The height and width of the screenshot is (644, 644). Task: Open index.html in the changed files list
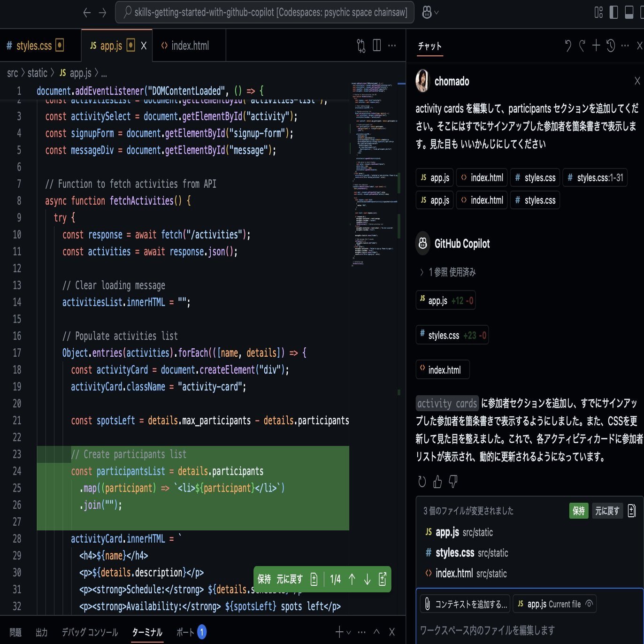tap(529, 573)
